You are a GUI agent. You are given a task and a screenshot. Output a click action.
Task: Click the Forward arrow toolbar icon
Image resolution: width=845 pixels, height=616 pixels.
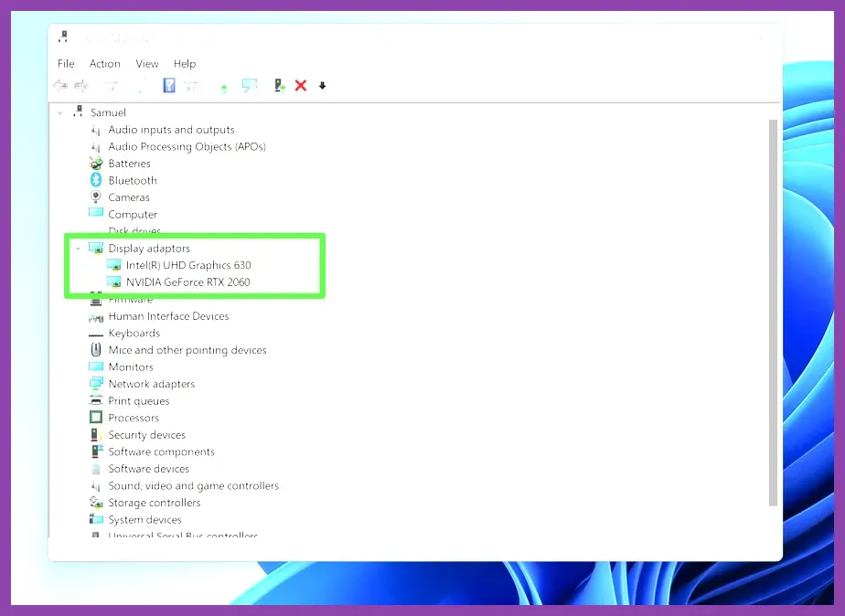click(x=81, y=86)
